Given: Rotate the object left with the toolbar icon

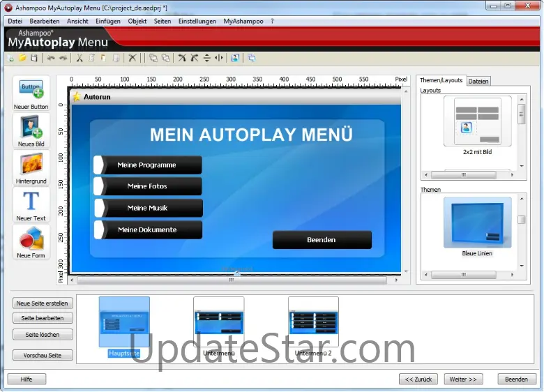Looking at the screenshot, I should coord(182,58).
